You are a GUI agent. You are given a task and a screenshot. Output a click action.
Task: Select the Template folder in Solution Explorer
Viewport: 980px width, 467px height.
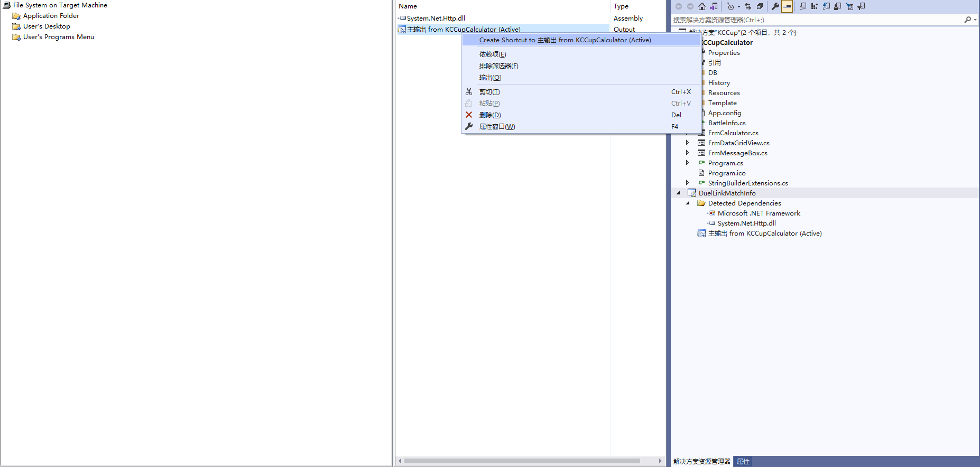point(722,103)
